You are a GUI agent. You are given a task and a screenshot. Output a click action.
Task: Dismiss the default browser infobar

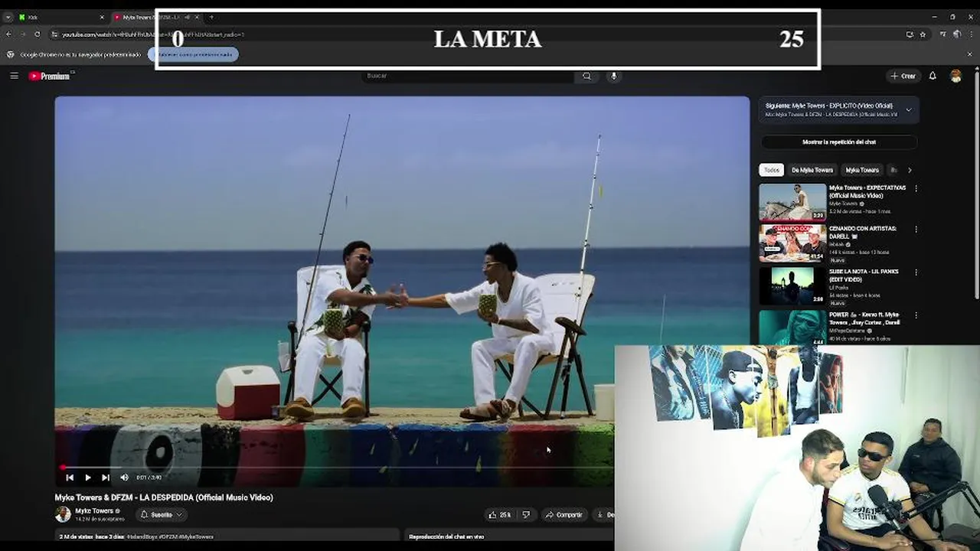[970, 54]
